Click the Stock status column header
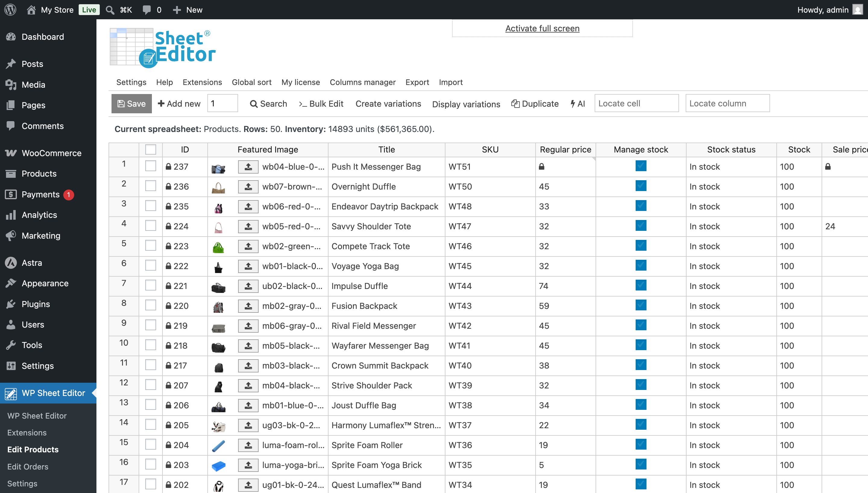The height and width of the screenshot is (493, 868). point(731,150)
